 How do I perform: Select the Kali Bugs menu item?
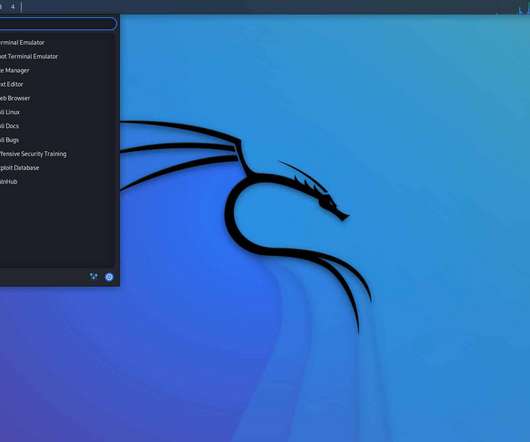click(x=9, y=140)
